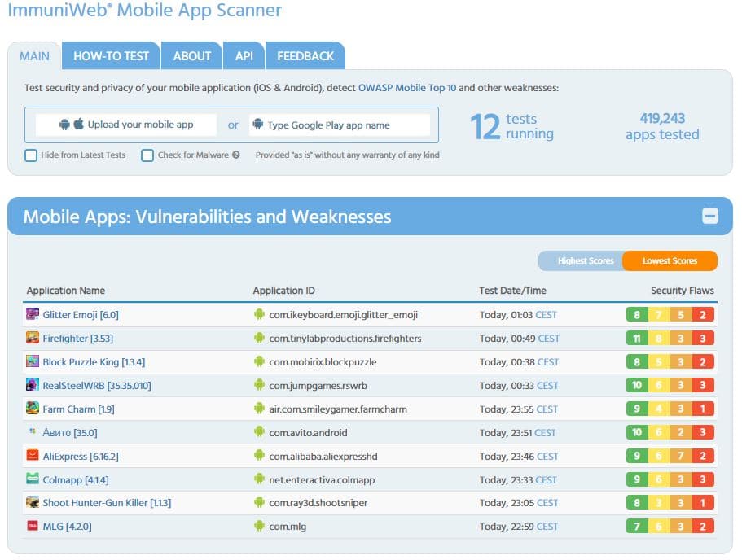Viewport: 742px width, 560px height.
Task: Click the Application Name column header
Action: [66, 291]
